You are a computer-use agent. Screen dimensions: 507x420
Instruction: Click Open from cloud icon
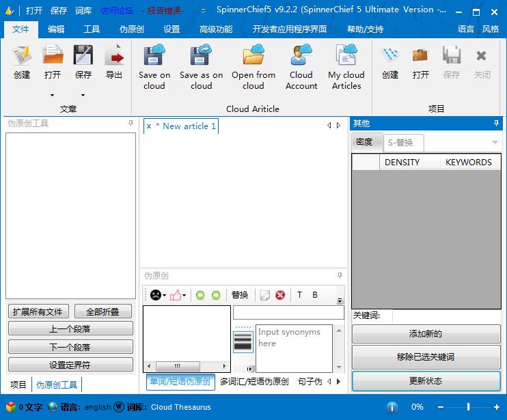(253, 55)
